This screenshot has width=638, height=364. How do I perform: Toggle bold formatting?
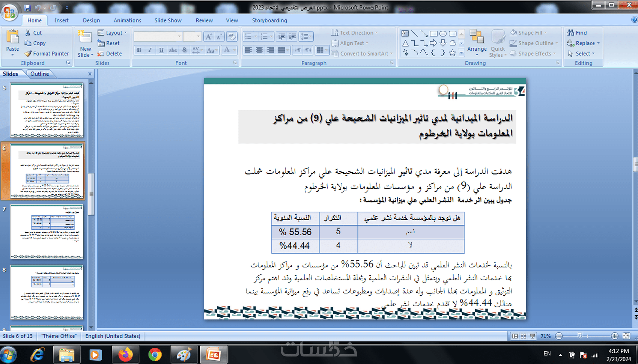coord(139,50)
